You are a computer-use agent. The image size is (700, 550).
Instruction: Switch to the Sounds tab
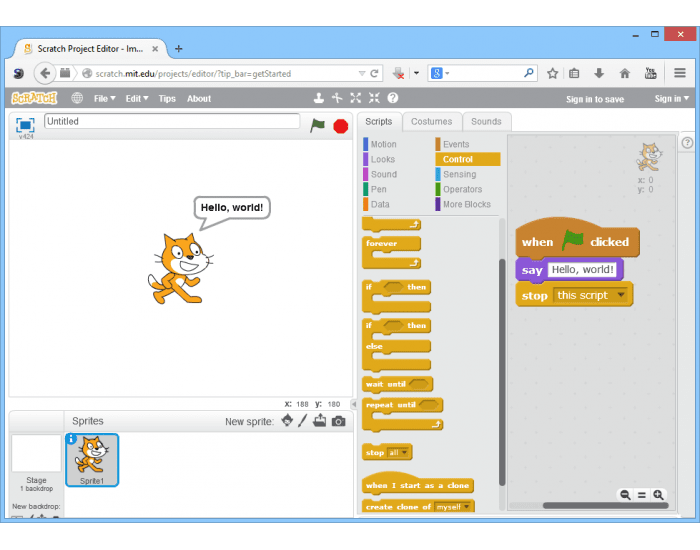point(486,121)
